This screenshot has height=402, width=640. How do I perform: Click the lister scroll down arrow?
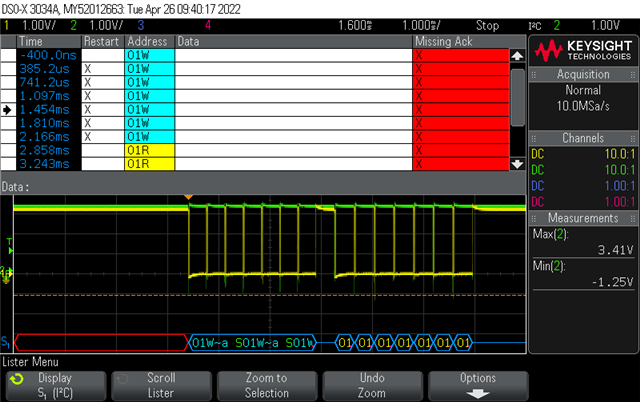pos(517,164)
